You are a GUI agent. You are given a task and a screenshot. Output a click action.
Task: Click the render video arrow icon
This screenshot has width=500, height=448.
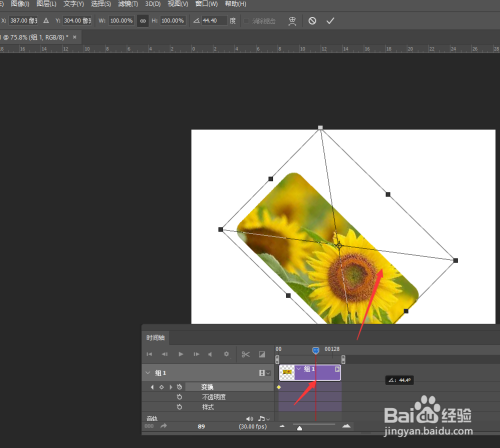163,426
